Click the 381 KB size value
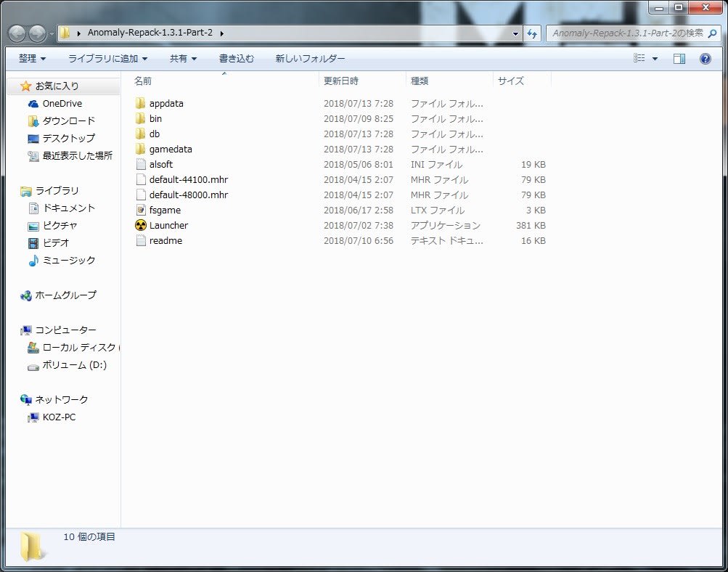 531,225
